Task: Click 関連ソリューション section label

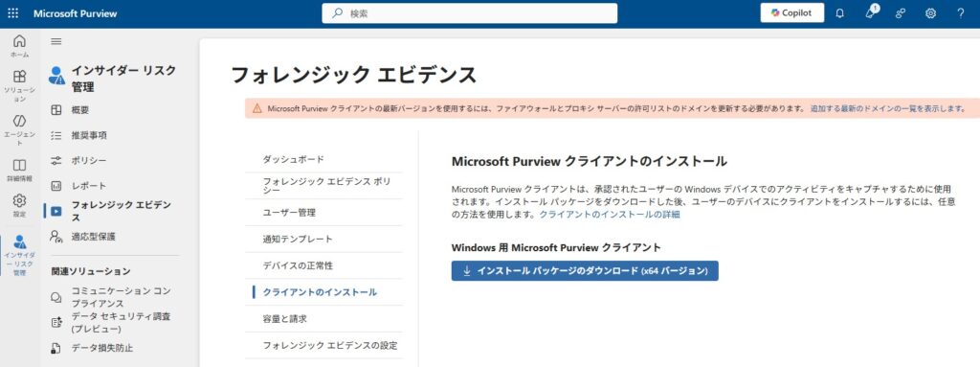Action: (91, 271)
